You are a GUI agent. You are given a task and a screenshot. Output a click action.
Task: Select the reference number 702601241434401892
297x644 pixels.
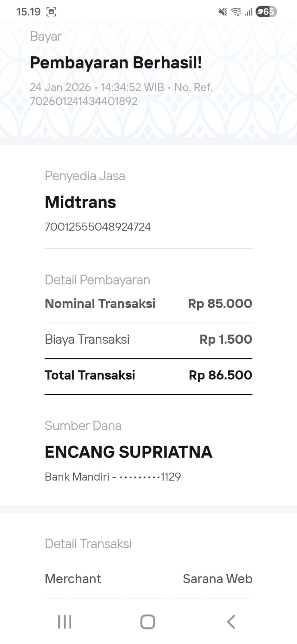tap(84, 101)
